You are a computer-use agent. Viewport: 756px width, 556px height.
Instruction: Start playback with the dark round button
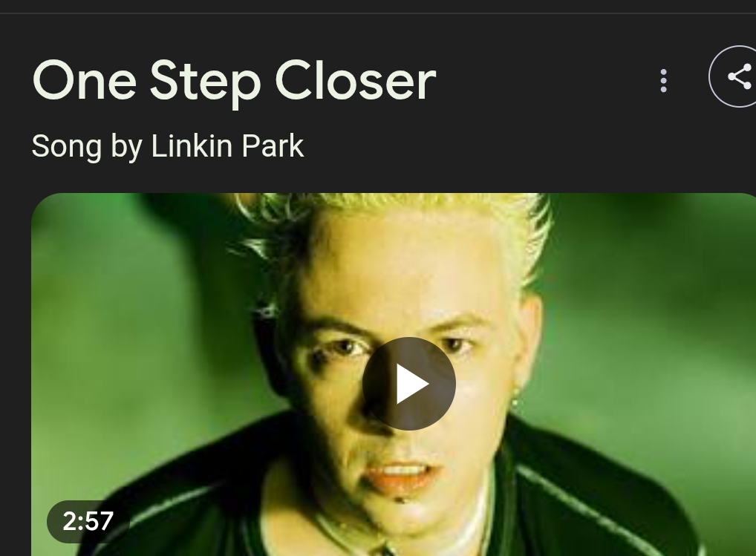coord(409,384)
